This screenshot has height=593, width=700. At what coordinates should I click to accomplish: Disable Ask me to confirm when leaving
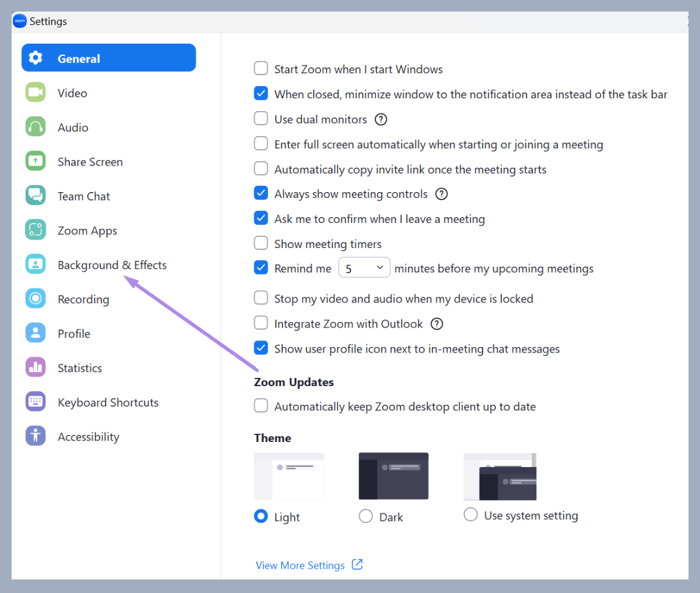[x=261, y=218]
